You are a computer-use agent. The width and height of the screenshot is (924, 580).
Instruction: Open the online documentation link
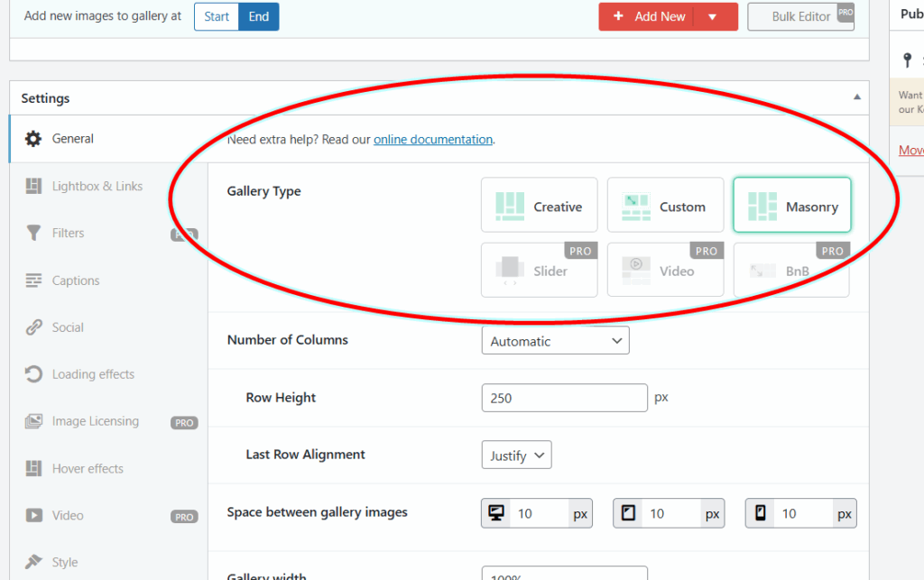point(433,140)
